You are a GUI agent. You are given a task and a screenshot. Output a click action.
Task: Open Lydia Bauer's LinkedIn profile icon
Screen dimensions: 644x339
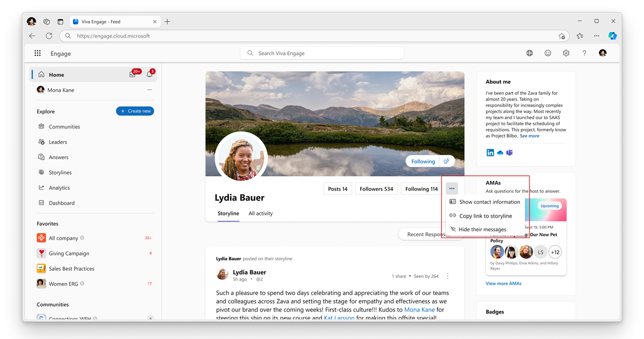[490, 153]
